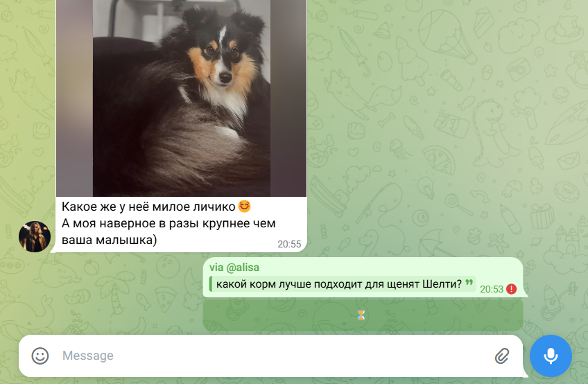Click the smiling emoji in the caption
588x384 pixels.
click(x=245, y=206)
